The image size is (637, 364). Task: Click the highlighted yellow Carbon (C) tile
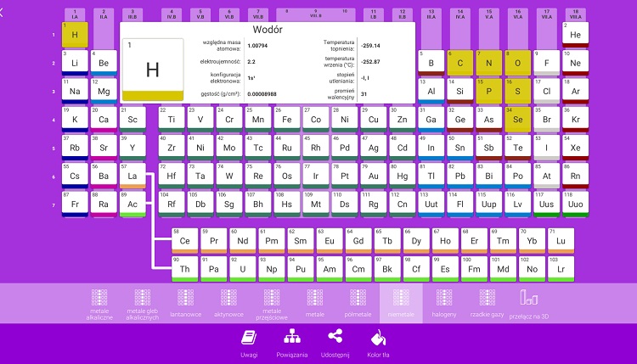(x=460, y=63)
